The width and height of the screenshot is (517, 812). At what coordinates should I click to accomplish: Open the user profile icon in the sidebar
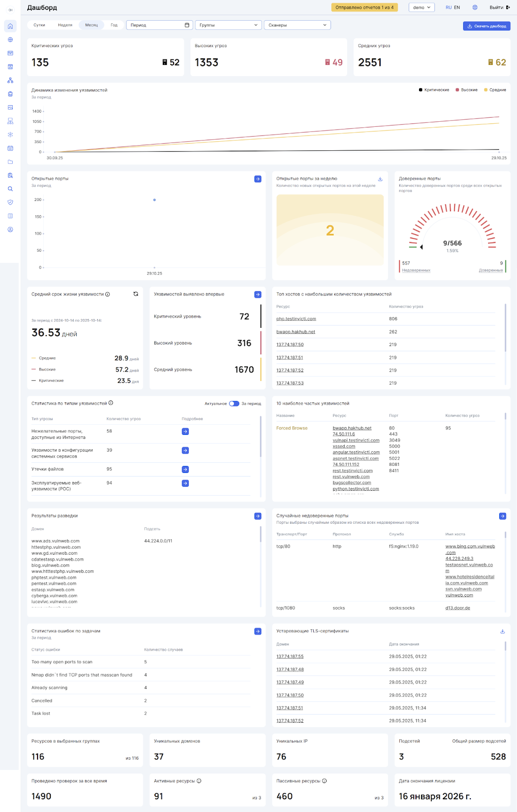(10, 229)
